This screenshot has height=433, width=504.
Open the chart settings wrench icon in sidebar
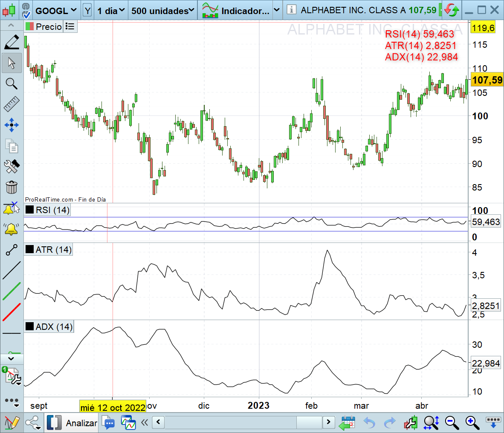click(x=12, y=376)
